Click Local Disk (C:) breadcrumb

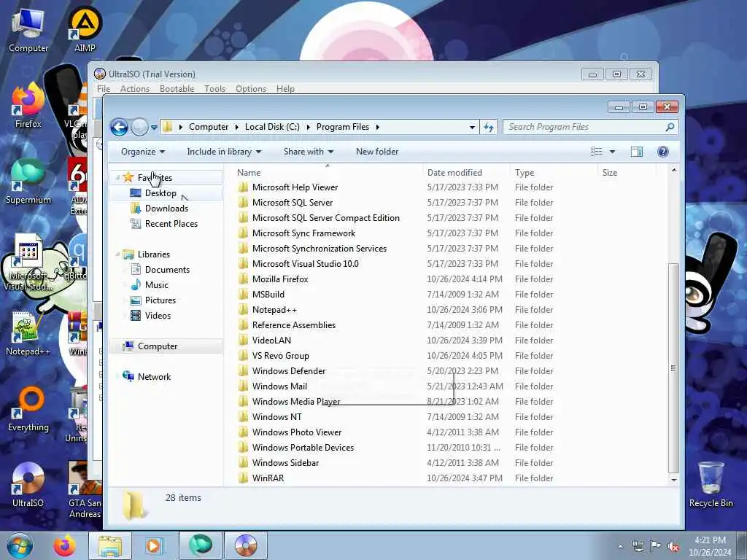click(272, 127)
